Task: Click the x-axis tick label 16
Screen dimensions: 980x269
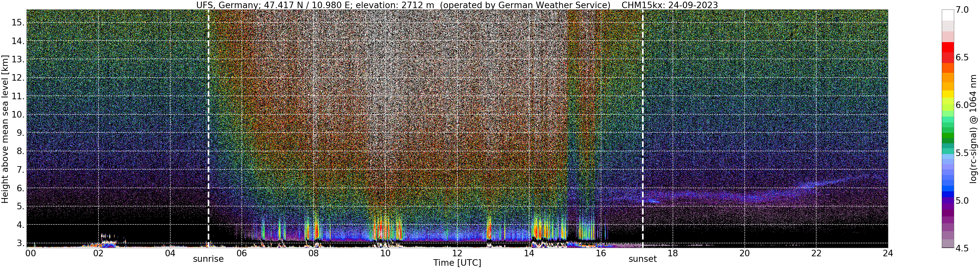Action: pyautogui.click(x=601, y=253)
